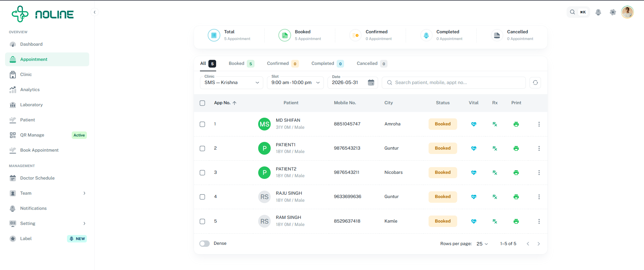
Task: Open Rx prescription for RAM SINGH
Action: pyautogui.click(x=495, y=221)
